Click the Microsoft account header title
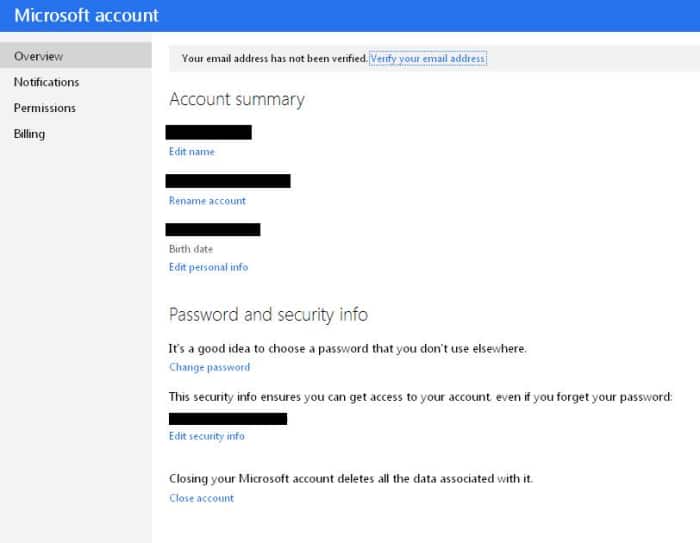The height and width of the screenshot is (543, 700). pos(86,16)
